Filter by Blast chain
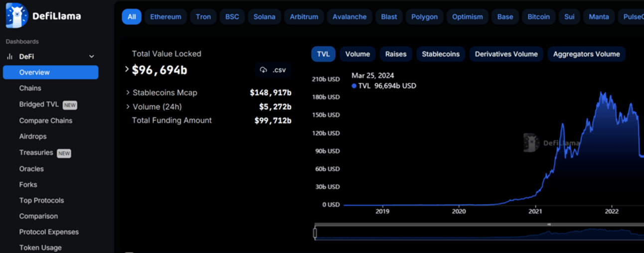 389,16
